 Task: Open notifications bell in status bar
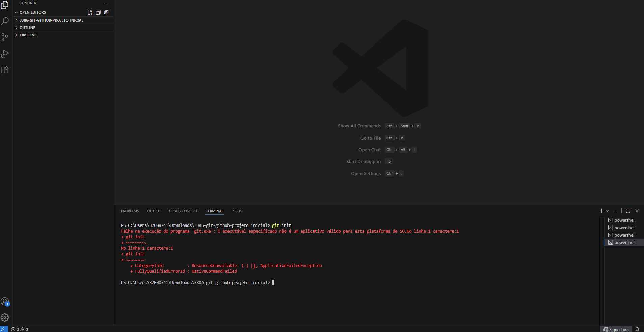(x=637, y=329)
